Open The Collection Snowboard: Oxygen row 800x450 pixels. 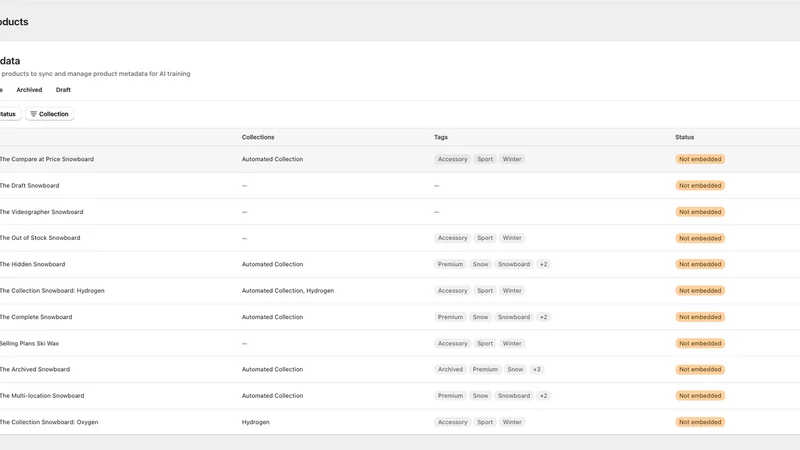[400, 422]
